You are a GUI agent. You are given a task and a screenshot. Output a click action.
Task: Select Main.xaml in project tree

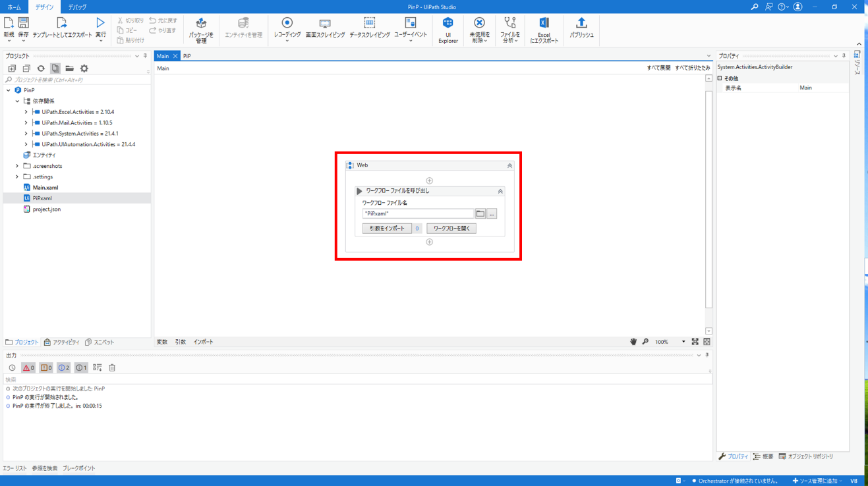pos(45,188)
